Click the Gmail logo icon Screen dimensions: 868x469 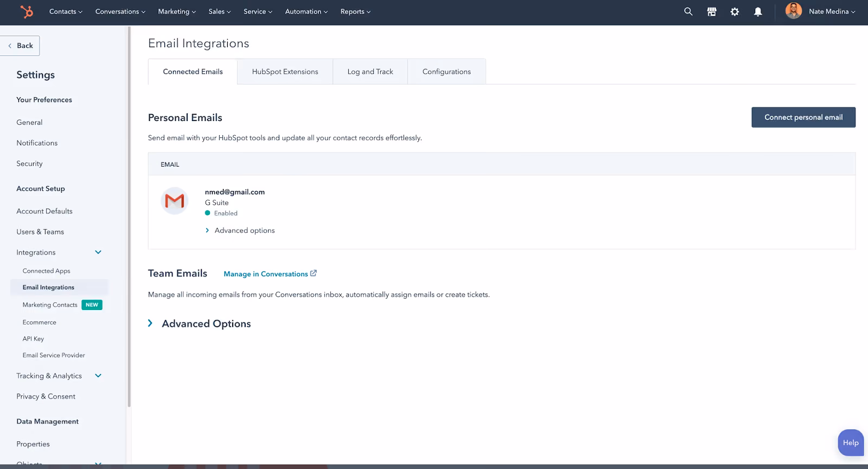tap(175, 201)
